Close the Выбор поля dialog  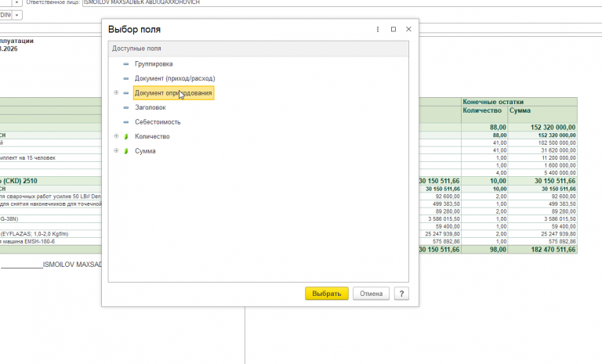tap(408, 29)
